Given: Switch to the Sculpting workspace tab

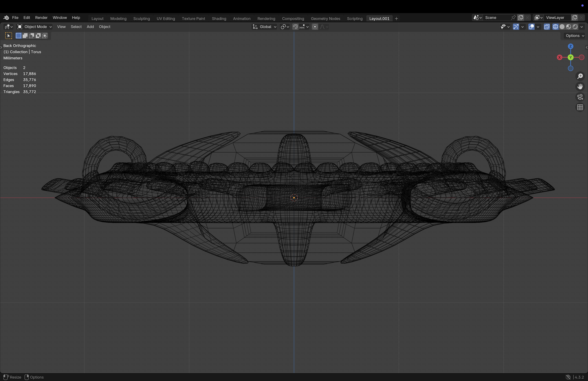Looking at the screenshot, I should [141, 19].
